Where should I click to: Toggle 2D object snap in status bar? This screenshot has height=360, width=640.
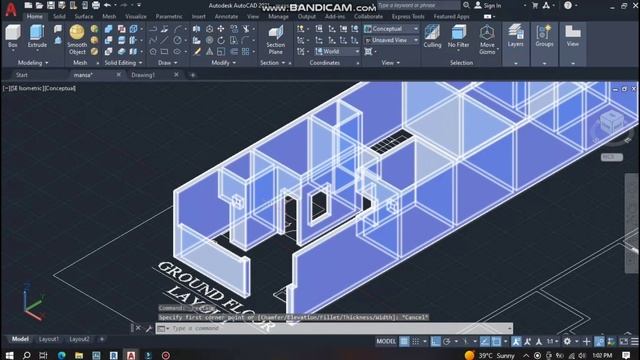pos(496,341)
